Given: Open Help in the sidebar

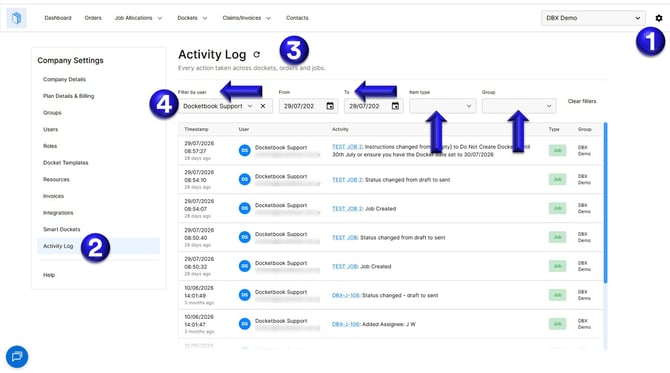Looking at the screenshot, I should [49, 275].
